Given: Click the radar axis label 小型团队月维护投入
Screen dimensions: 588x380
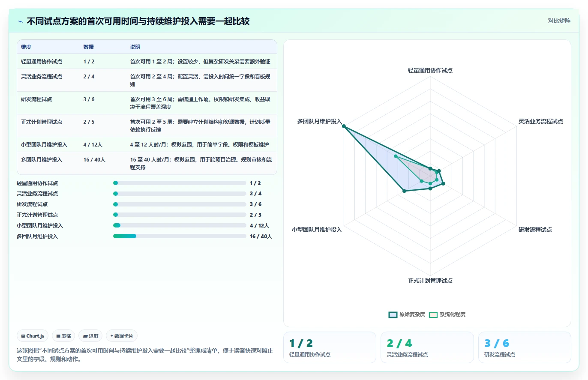Looking at the screenshot, I should [x=317, y=230].
